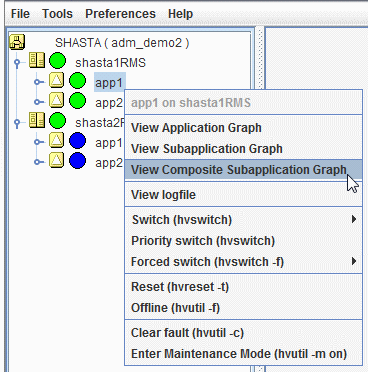Click app1 application icon under shasta1RMS
The width and height of the screenshot is (368, 372).
tap(57, 81)
